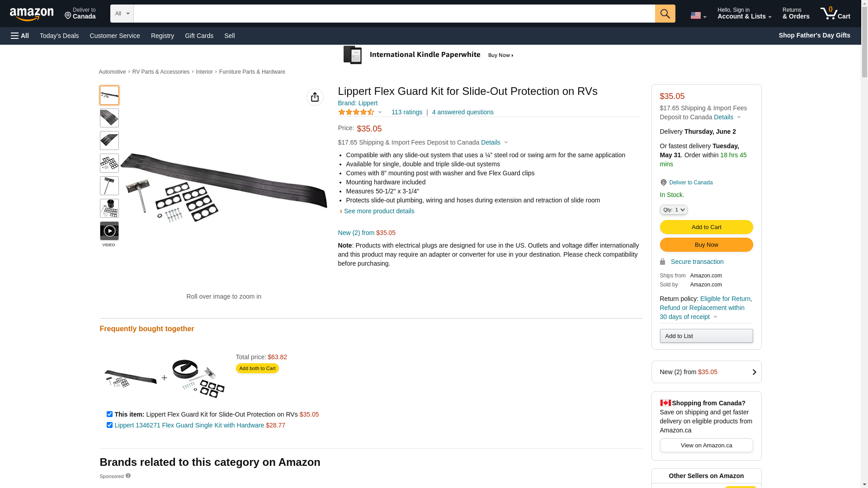Expand the return policy details chevron
868x488 pixels.
click(x=715, y=317)
